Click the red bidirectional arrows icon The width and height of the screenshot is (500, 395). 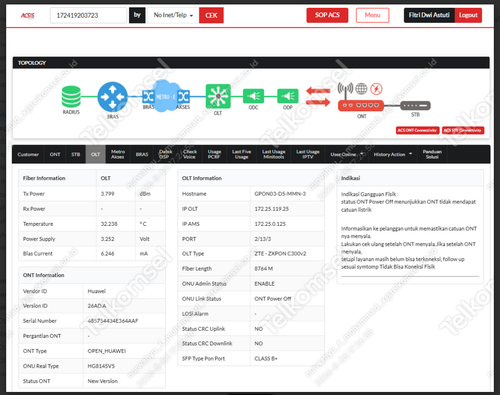coord(318,96)
